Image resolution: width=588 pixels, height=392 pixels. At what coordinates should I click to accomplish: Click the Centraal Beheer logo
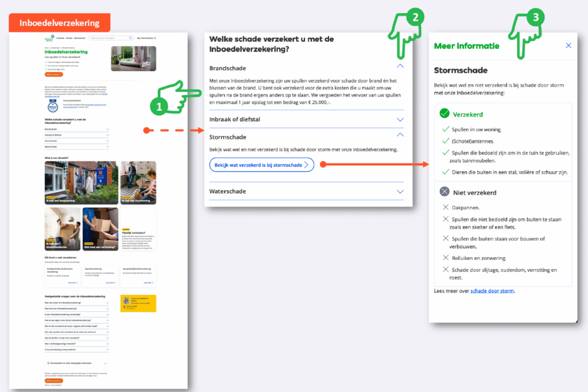click(x=52, y=38)
